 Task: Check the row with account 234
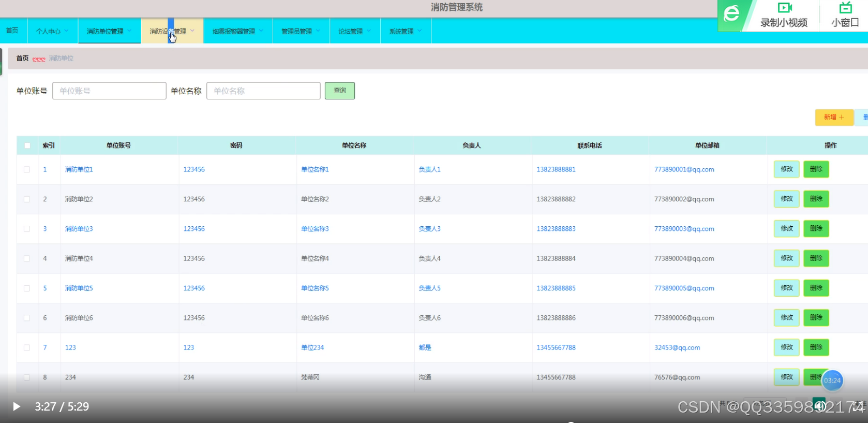(x=27, y=377)
